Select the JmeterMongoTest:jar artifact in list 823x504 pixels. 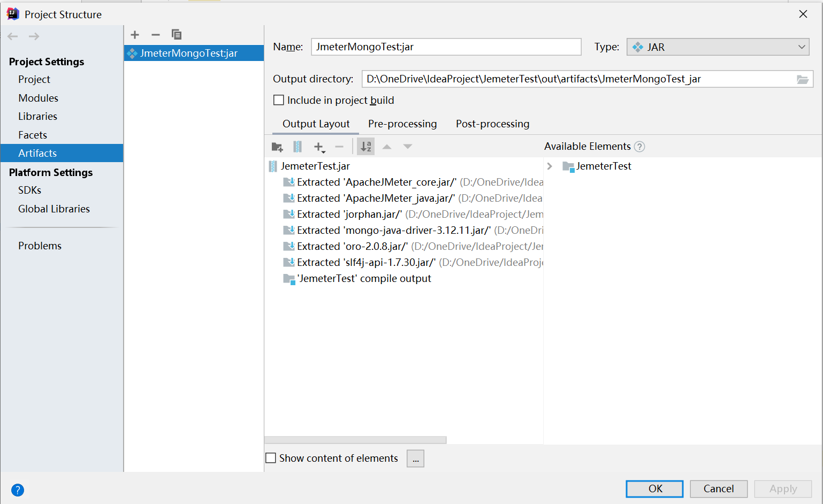click(194, 53)
